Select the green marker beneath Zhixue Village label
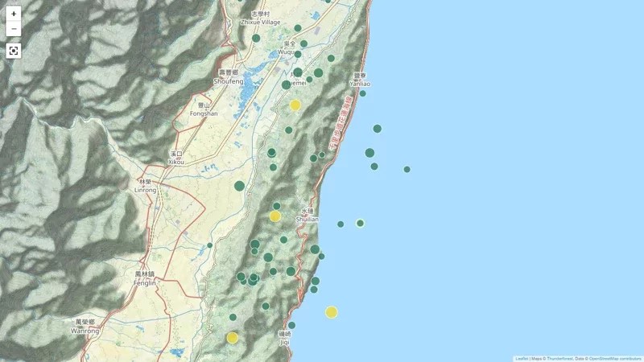The width and height of the screenshot is (644, 362). [256, 38]
